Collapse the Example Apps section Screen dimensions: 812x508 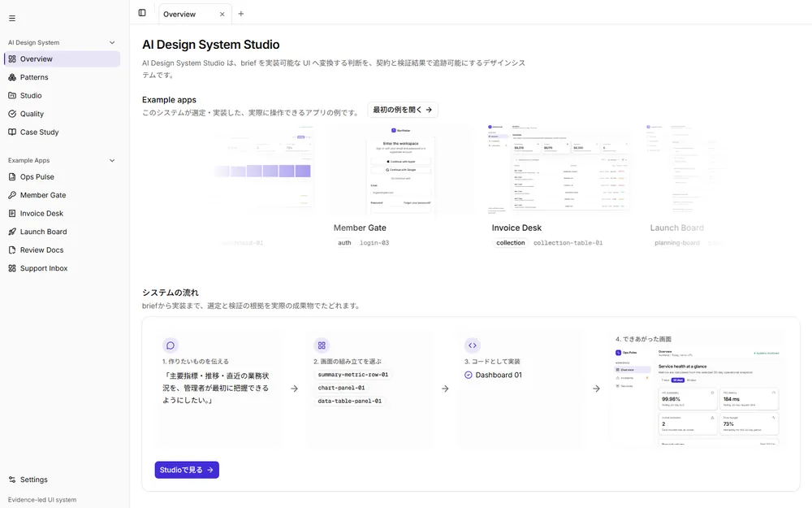click(112, 161)
